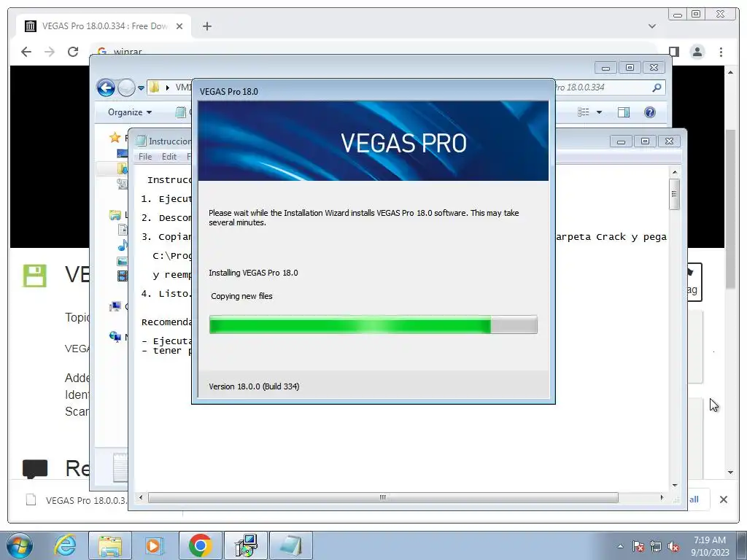The height and width of the screenshot is (560, 747).
Task: Click the Notepad vertical scrollbar thumb
Action: (674, 194)
